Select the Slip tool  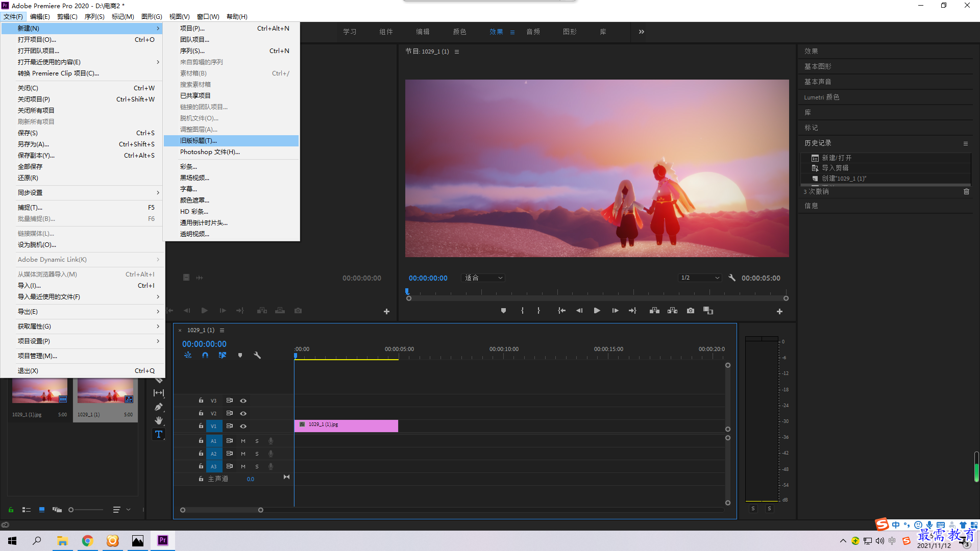[x=159, y=393]
